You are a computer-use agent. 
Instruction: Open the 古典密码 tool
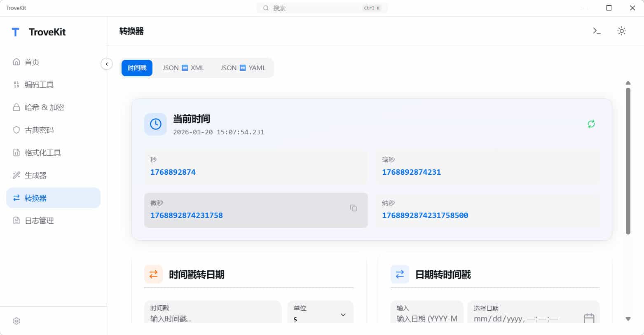(39, 130)
